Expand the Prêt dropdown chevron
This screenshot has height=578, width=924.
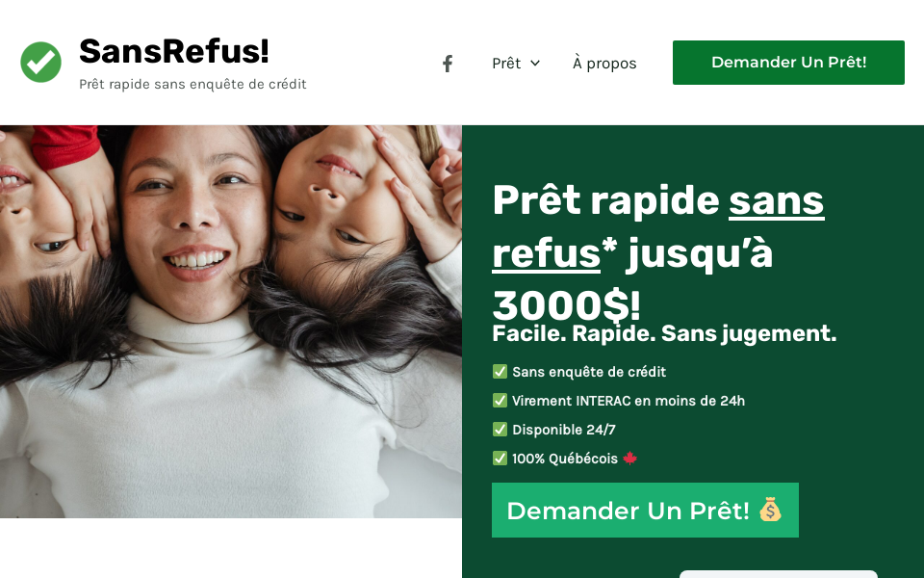pyautogui.click(x=535, y=64)
